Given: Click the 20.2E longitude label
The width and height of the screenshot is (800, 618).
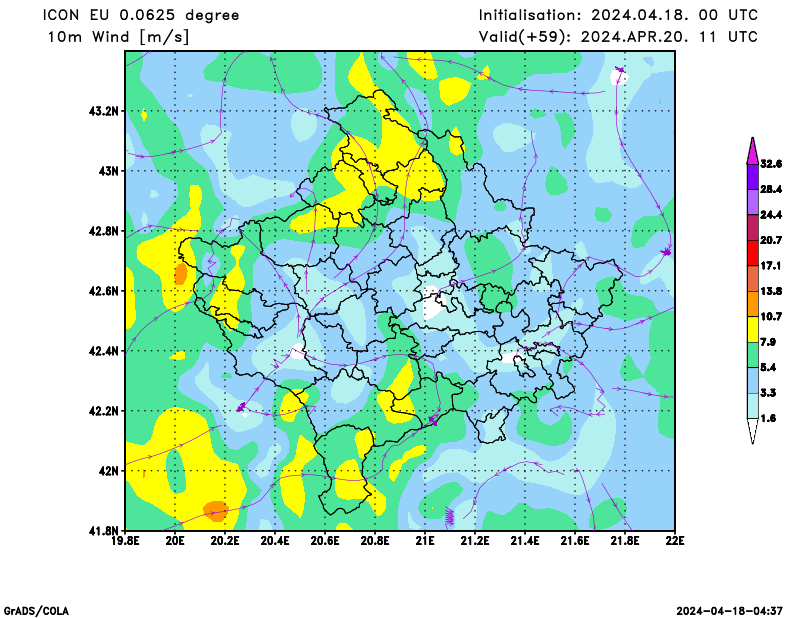Looking at the screenshot, I should [225, 540].
